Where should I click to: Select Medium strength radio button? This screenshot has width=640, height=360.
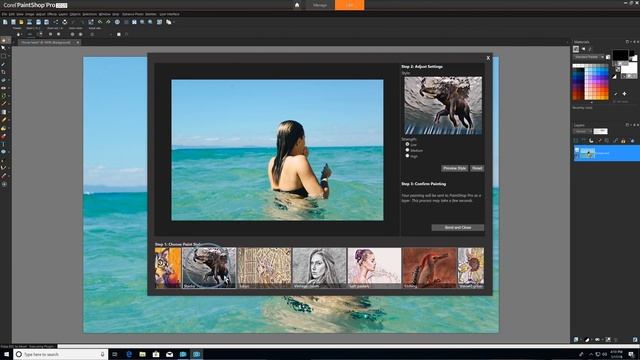[407, 150]
